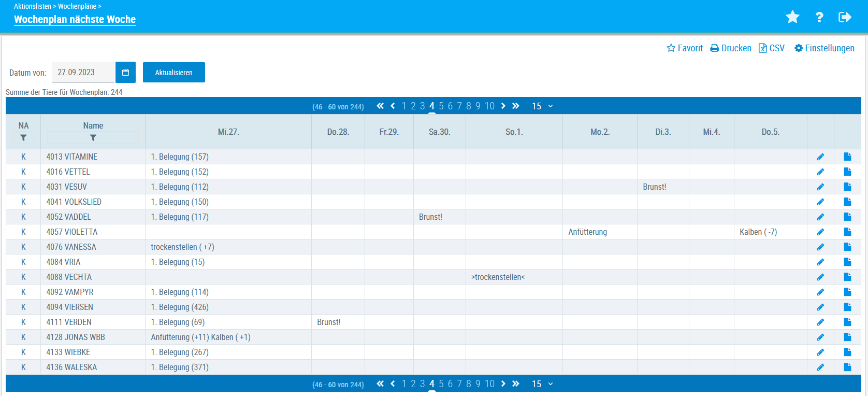Go to first page in bottom pager
Screen dimensions: 868x396
[380, 384]
